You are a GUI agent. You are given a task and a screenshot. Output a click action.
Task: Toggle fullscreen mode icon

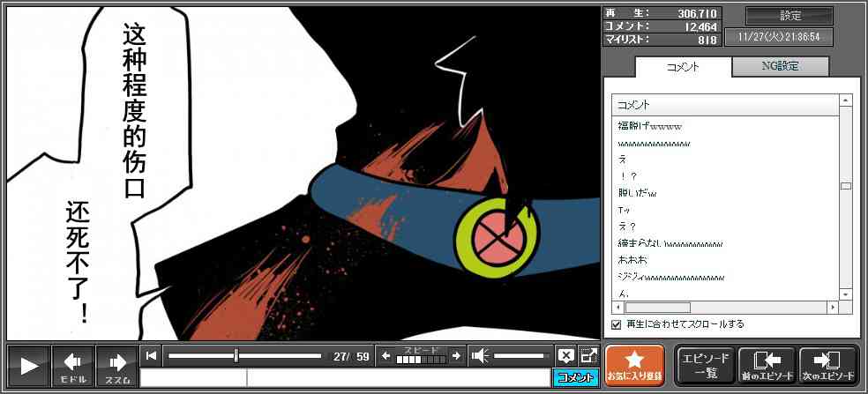tap(588, 356)
